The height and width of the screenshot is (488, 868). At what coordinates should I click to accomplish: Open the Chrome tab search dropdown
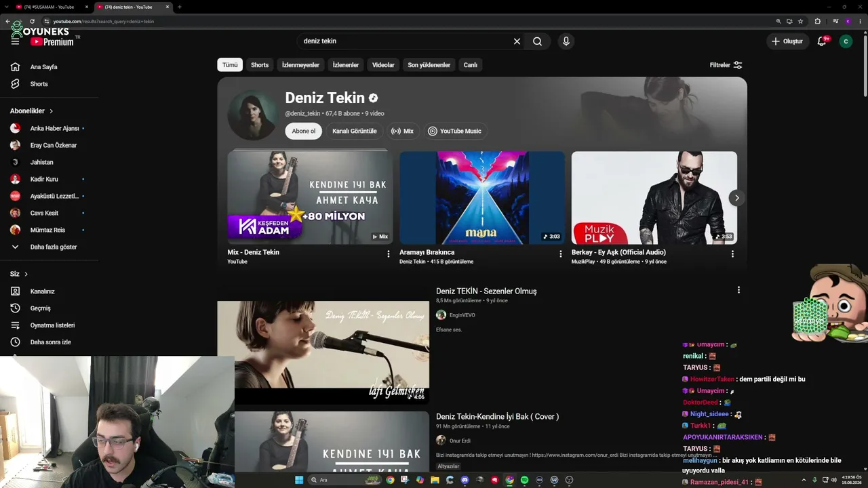coord(7,7)
